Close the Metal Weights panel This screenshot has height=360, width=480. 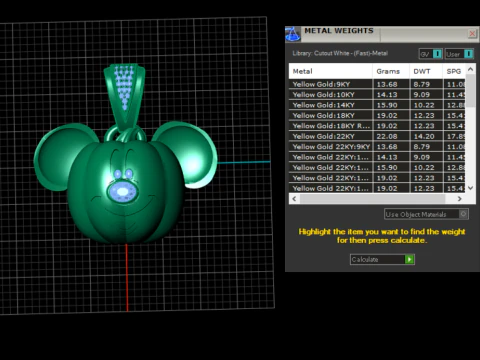pyautogui.click(x=472, y=33)
